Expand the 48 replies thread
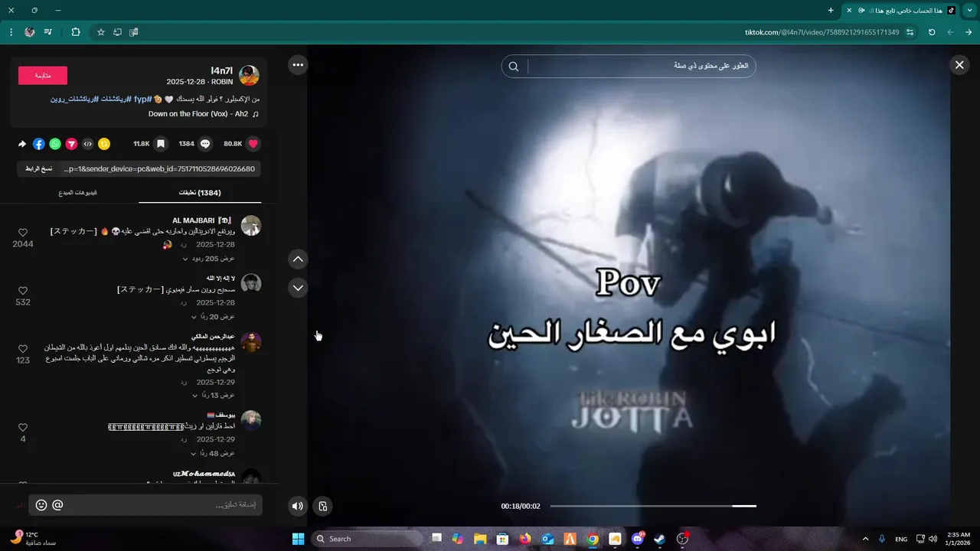 pos(213,454)
